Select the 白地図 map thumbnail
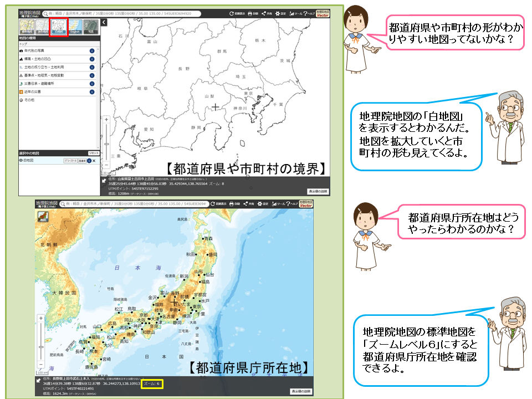532x399 pixels. 59,27
